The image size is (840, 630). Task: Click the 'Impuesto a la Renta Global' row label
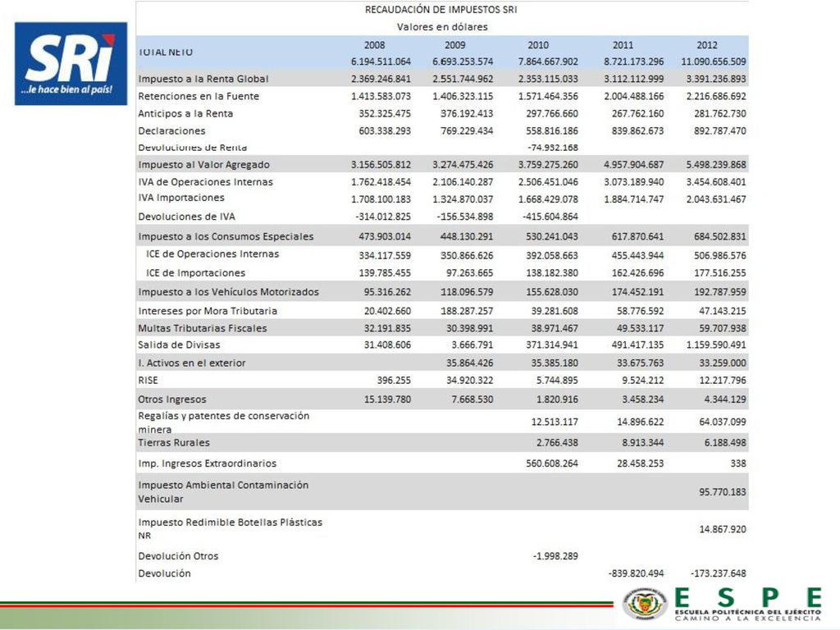pos(203,79)
